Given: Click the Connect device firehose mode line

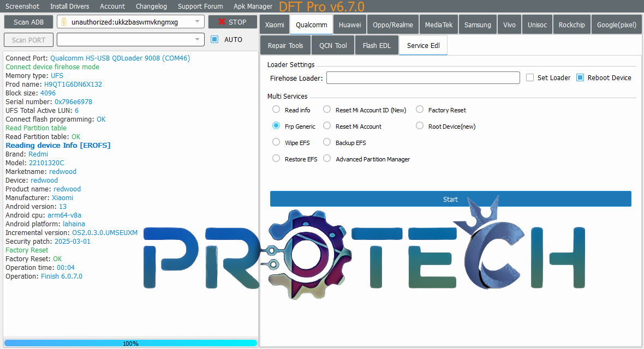Looking at the screenshot, I should point(52,67).
